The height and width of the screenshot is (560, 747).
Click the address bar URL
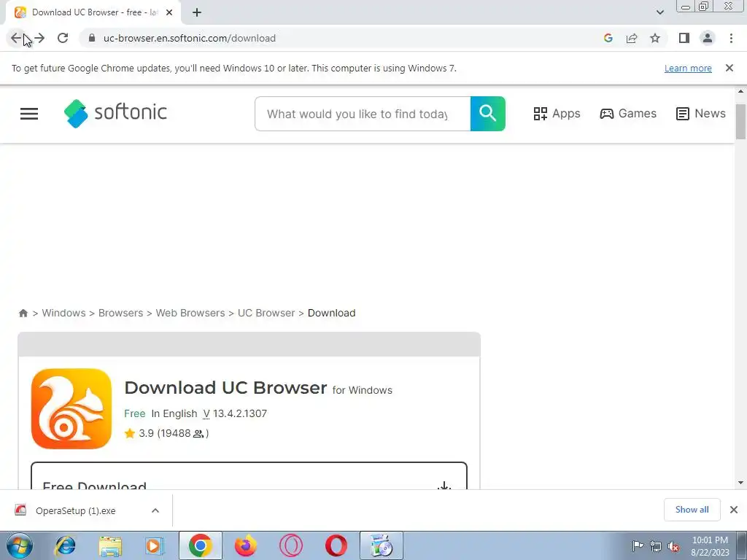(190, 38)
